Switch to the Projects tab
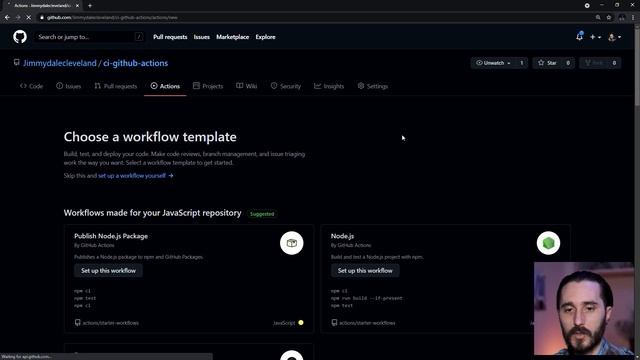The width and height of the screenshot is (640, 360). point(208,86)
